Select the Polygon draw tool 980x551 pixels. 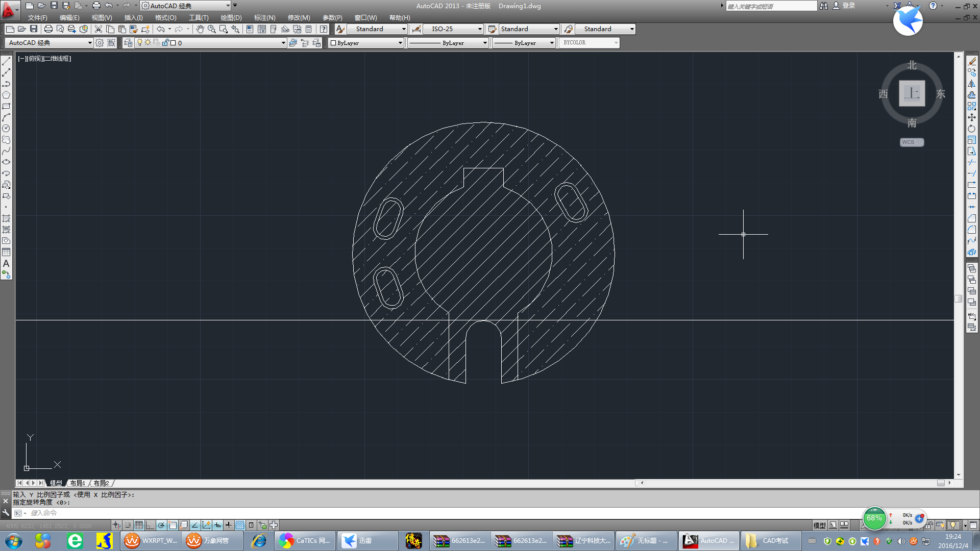point(6,95)
